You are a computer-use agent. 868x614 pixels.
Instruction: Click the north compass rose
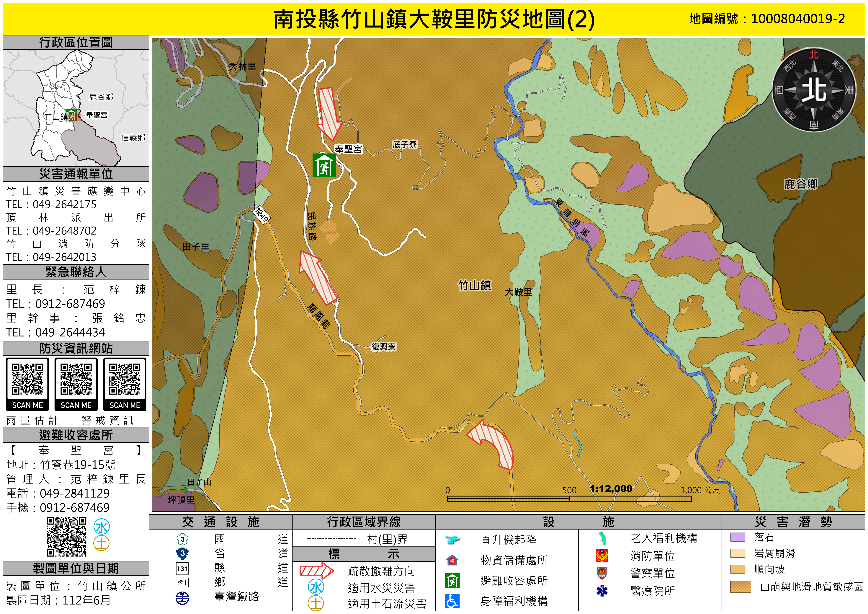click(814, 90)
